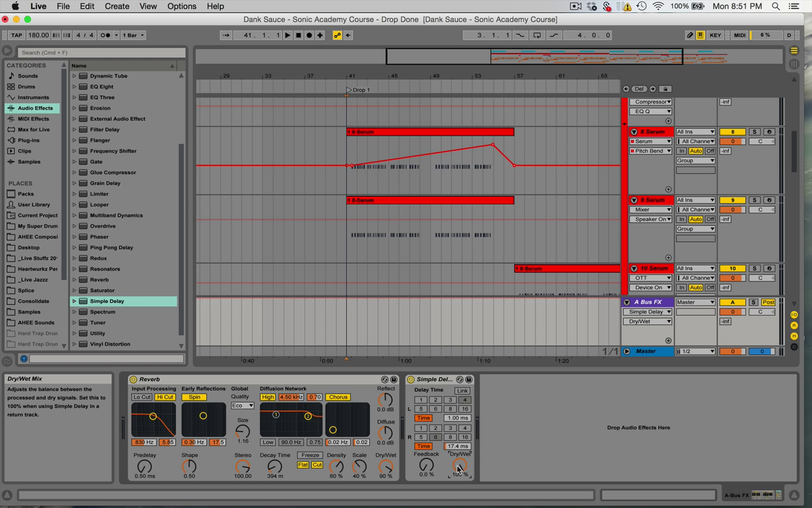The width and height of the screenshot is (812, 508).
Task: Adjust the Reverb Dry/Wet knob
Action: pos(386,466)
